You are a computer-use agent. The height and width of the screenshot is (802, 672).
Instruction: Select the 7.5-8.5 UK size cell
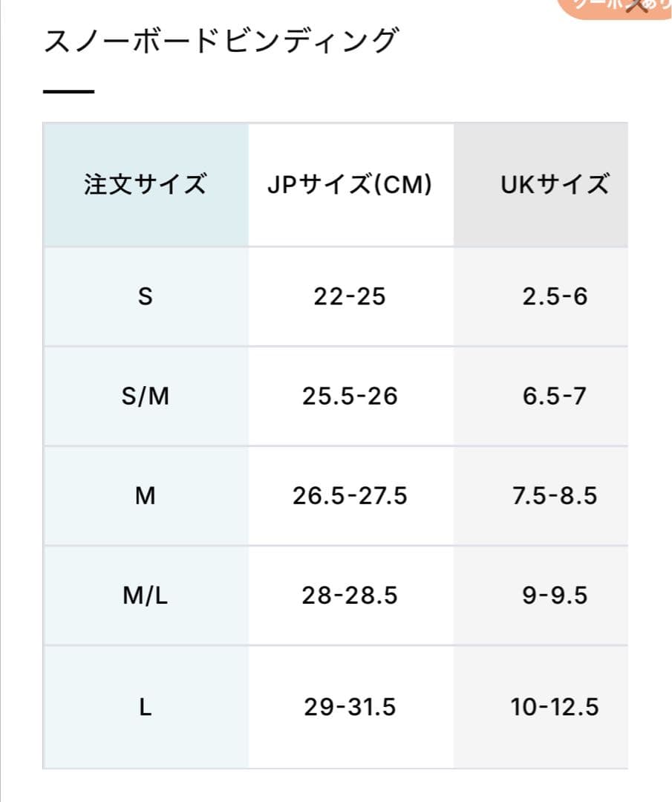point(555,496)
